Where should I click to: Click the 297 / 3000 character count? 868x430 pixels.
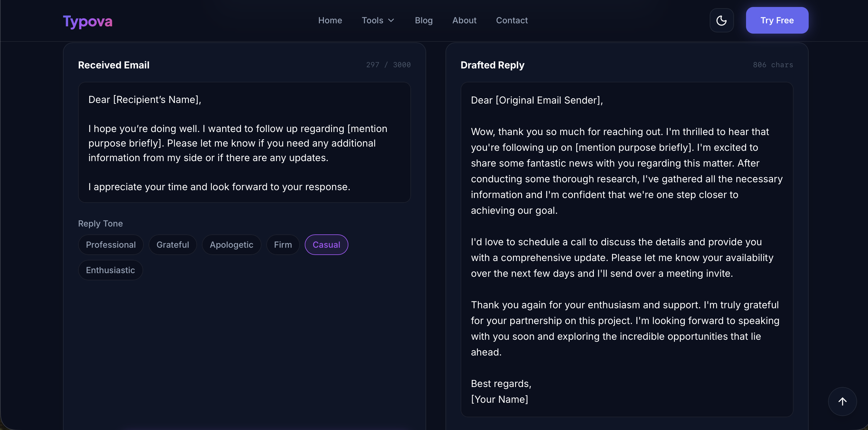point(388,65)
